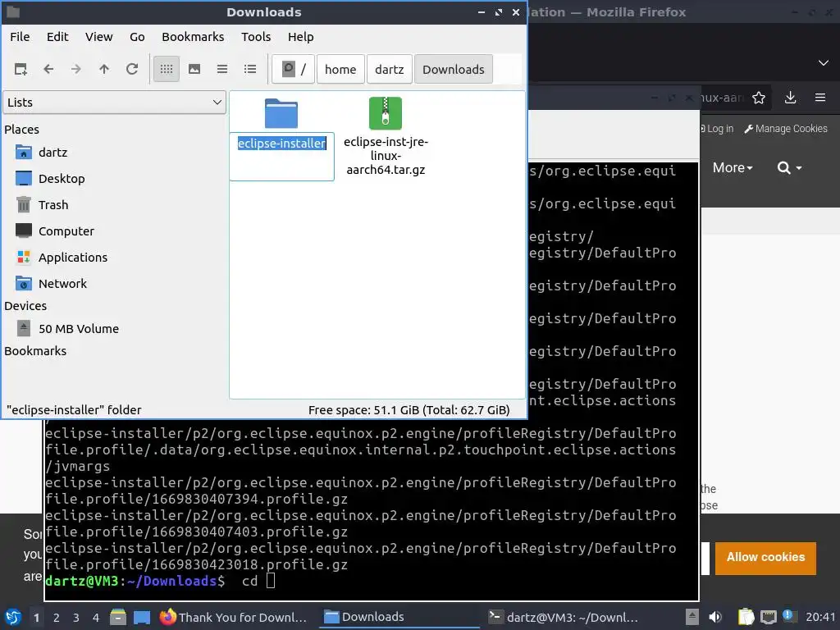The height and width of the screenshot is (630, 840).
Task: Switch to thumbnail view mode
Action: pyautogui.click(x=194, y=69)
